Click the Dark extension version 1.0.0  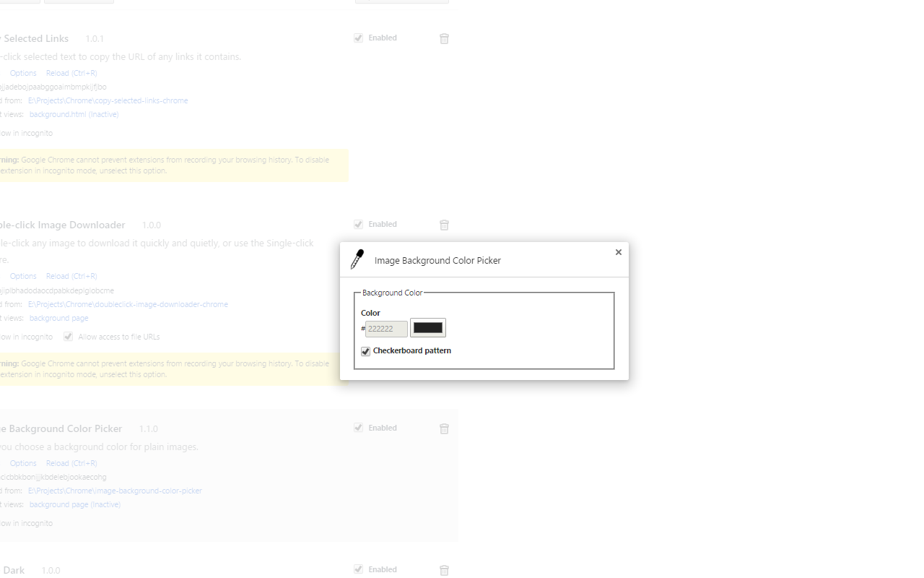pyautogui.click(x=51, y=570)
